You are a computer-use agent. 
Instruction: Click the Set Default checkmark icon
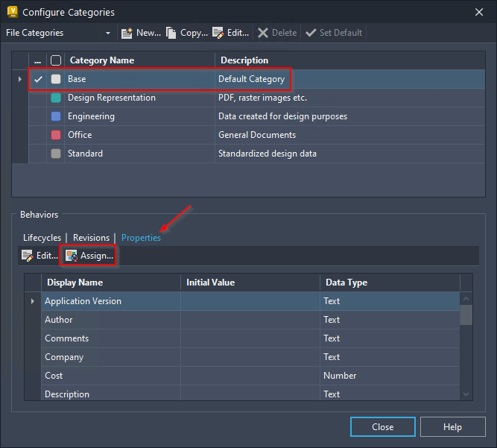(311, 33)
